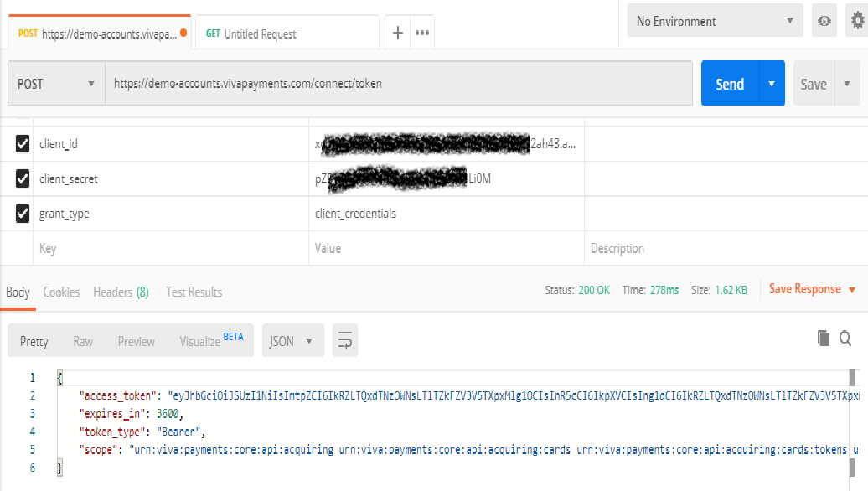Open the JSON response format dropdown

292,340
